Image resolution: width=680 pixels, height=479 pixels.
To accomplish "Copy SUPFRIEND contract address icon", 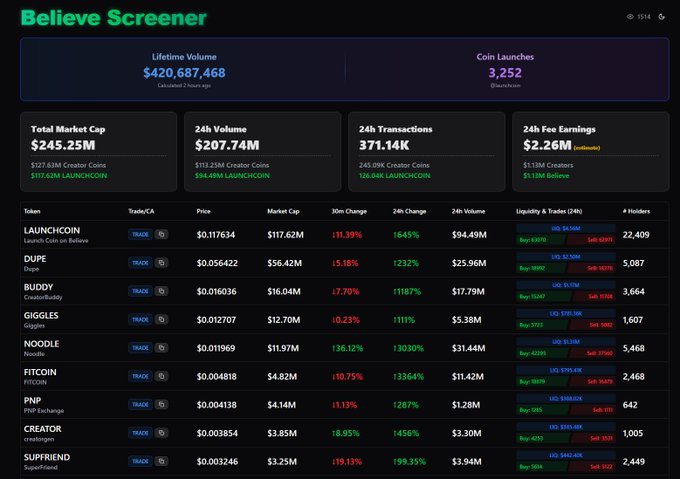I will click(161, 461).
